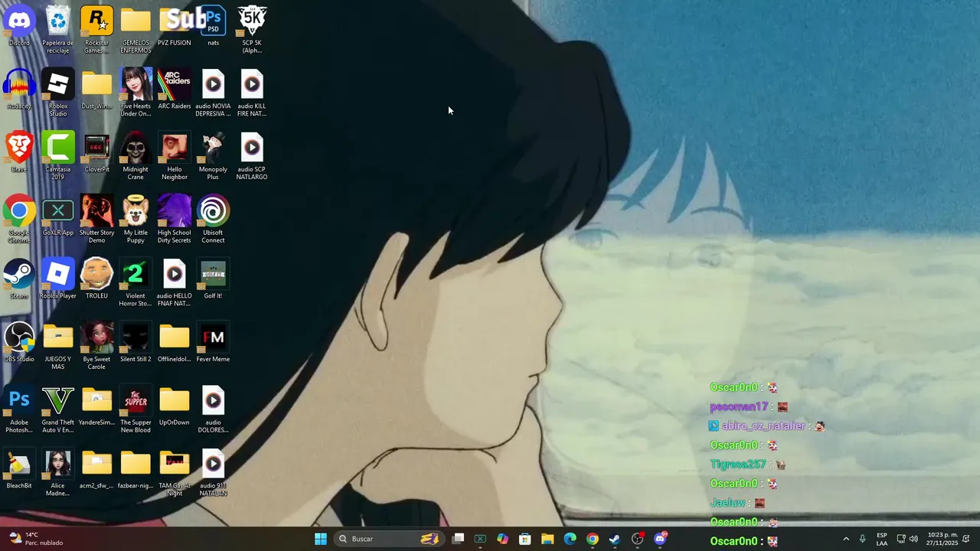Select the Monopoly Plus shortcut
The image size is (980, 551).
[213, 156]
